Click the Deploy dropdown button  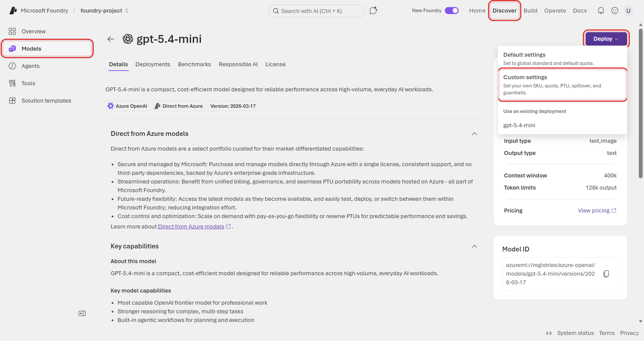click(x=606, y=39)
